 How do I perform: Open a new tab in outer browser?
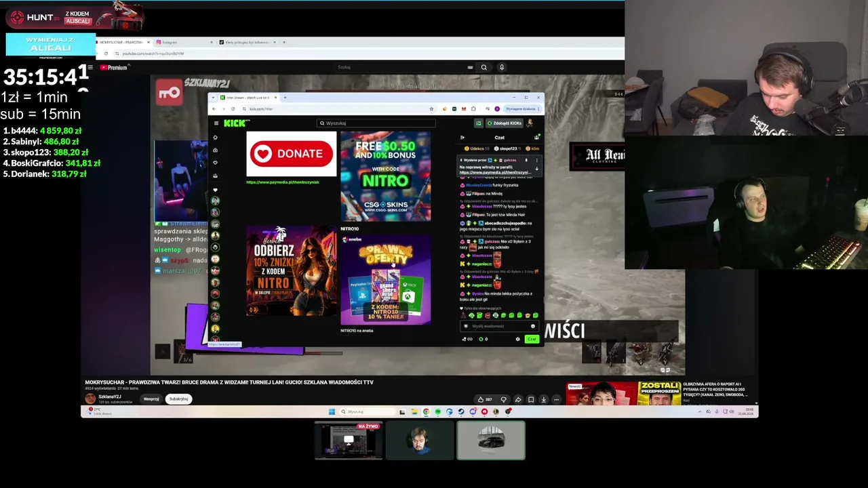point(284,42)
